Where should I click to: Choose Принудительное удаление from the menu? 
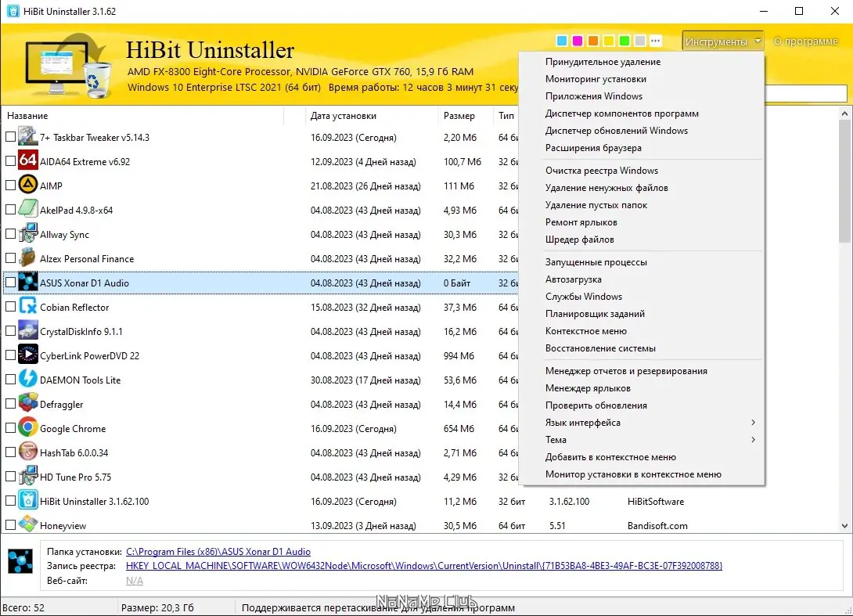pos(603,62)
